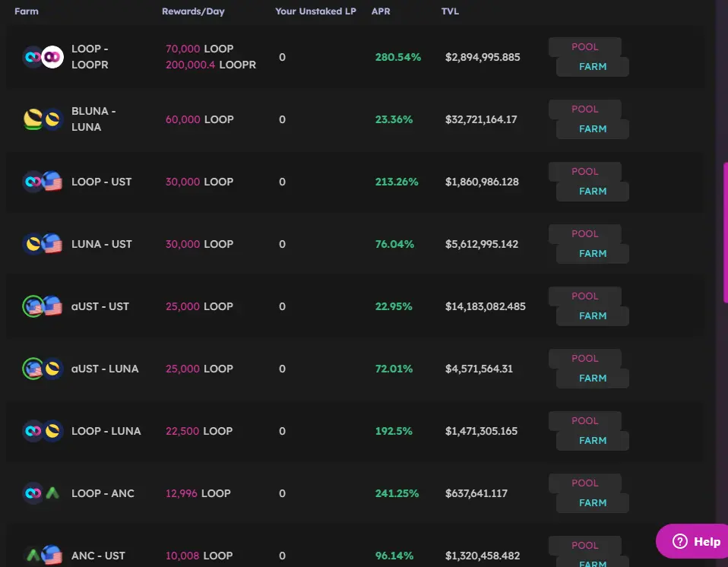Click the 23.36% APR value
The width and height of the screenshot is (728, 567).
[394, 119]
